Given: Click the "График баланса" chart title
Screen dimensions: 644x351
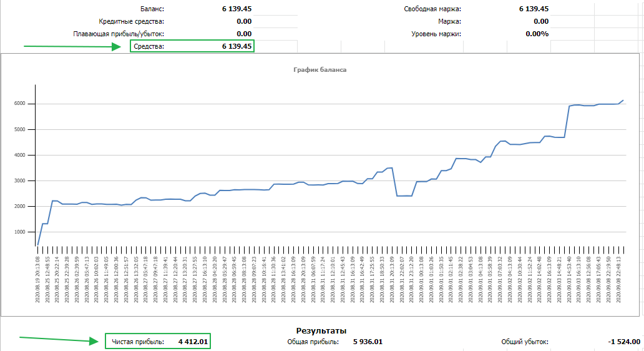Looking at the screenshot, I should pyautogui.click(x=320, y=70).
